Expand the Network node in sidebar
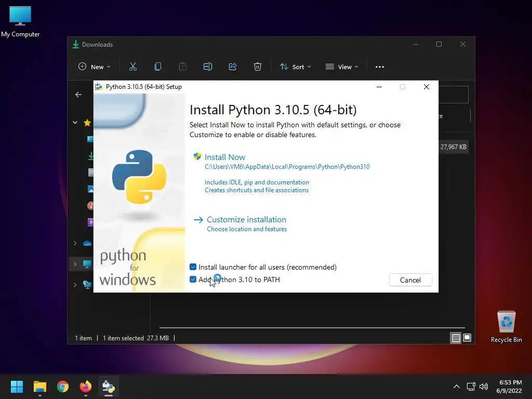 coord(75,285)
